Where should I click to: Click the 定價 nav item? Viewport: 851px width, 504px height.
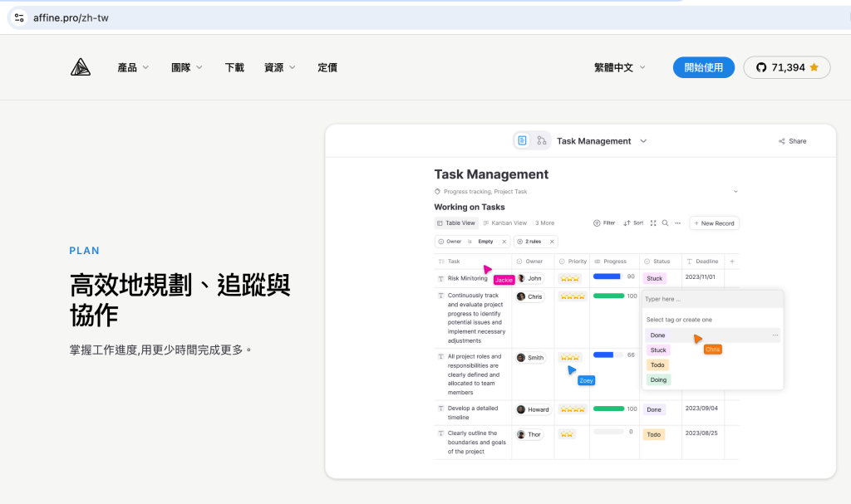coord(327,67)
